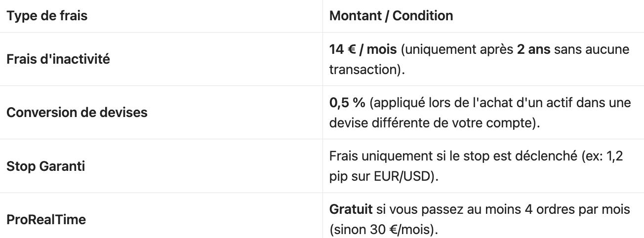Click the "Montant / Condition" column header
This screenshot has height=238, width=644.
[391, 16]
